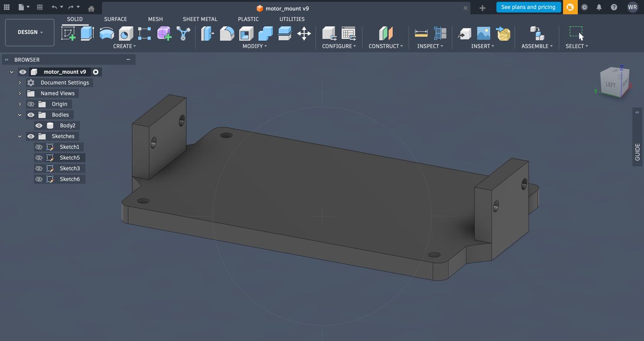The width and height of the screenshot is (644, 341).
Task: Open the CONSTRUCT dropdown menu
Action: (386, 46)
